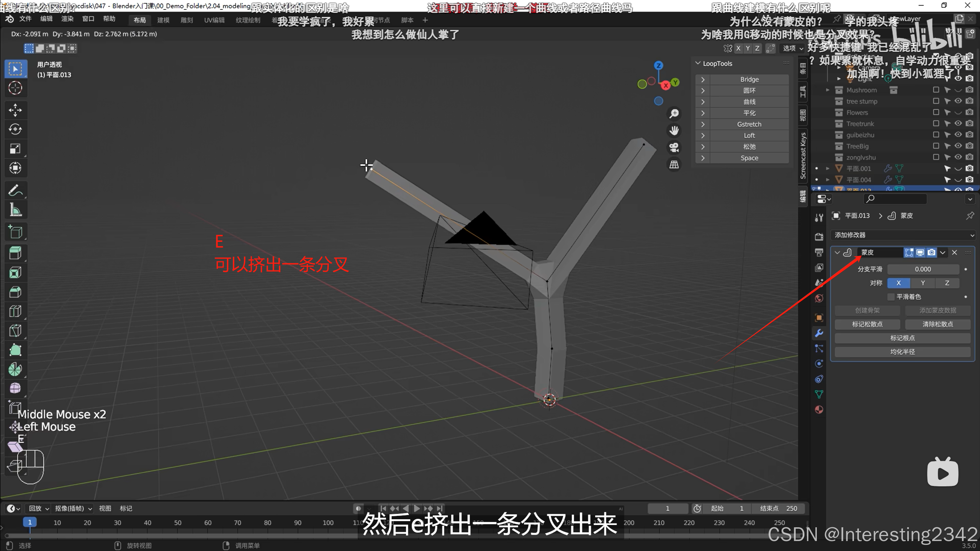Click the zoom magnifier viewport icon
Image resolution: width=980 pixels, height=551 pixels.
[674, 114]
